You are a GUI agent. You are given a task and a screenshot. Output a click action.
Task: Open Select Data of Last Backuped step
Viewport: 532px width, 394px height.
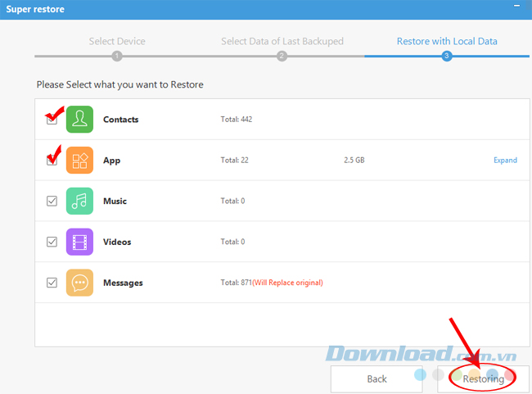click(x=282, y=41)
